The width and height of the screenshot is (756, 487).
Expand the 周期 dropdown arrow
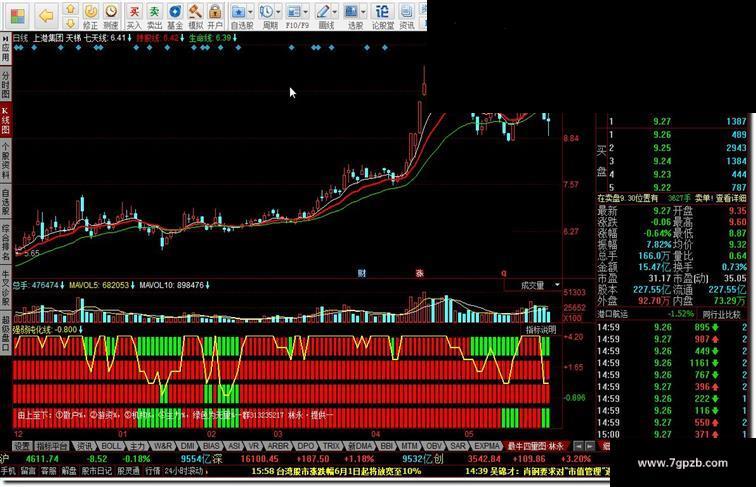click(278, 13)
